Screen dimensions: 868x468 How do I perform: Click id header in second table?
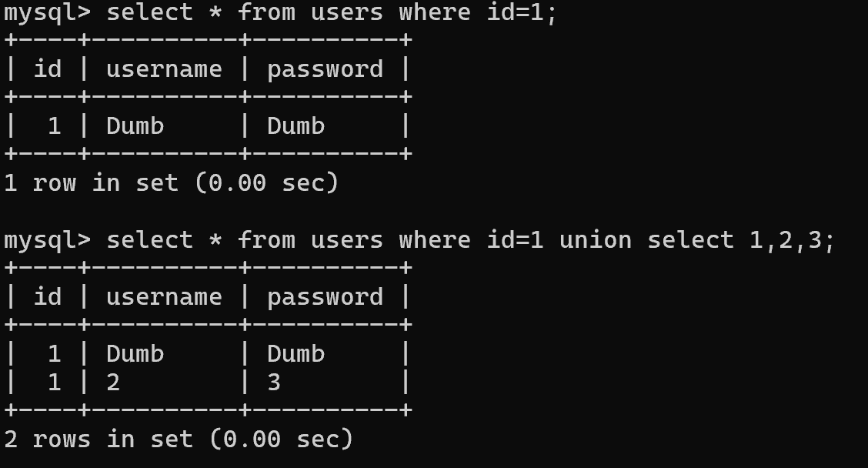[x=48, y=297]
